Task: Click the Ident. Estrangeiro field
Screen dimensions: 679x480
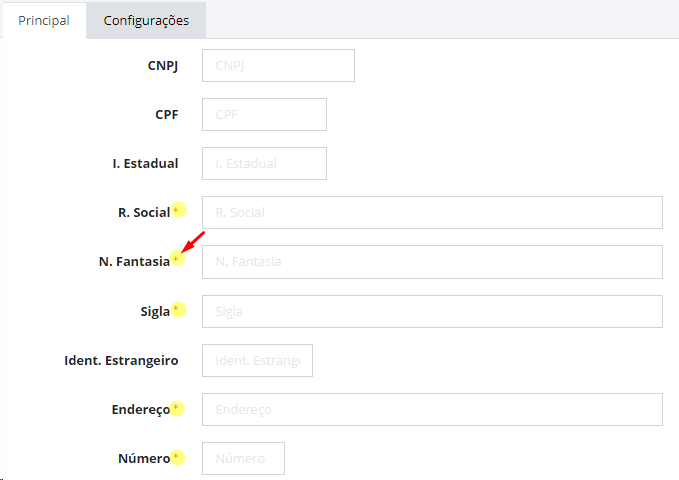Action: coord(257,360)
